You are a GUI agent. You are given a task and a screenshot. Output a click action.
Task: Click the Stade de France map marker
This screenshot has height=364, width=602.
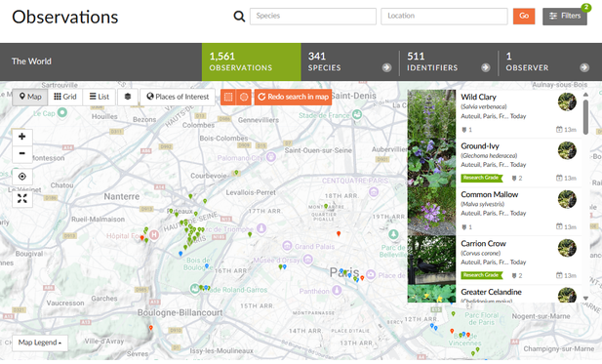pyautogui.click(x=357, y=114)
